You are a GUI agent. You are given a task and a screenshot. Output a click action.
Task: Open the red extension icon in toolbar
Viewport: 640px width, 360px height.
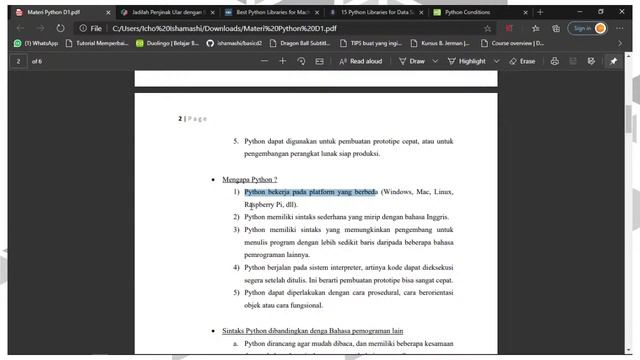(509, 28)
